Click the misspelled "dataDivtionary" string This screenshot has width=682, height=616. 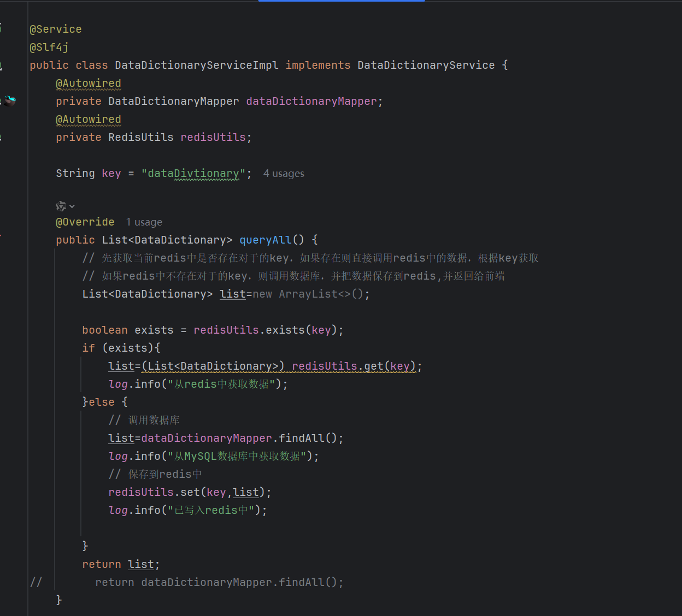click(193, 173)
